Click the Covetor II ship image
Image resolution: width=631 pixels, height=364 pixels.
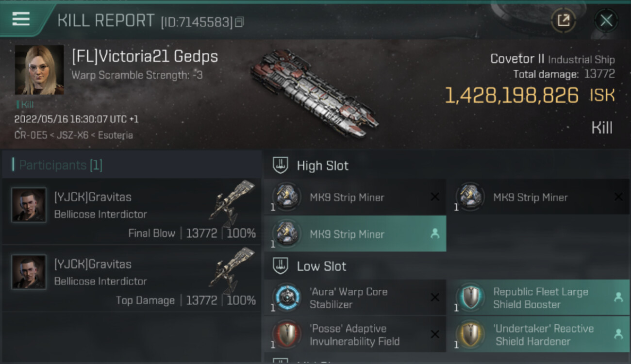(x=315, y=92)
